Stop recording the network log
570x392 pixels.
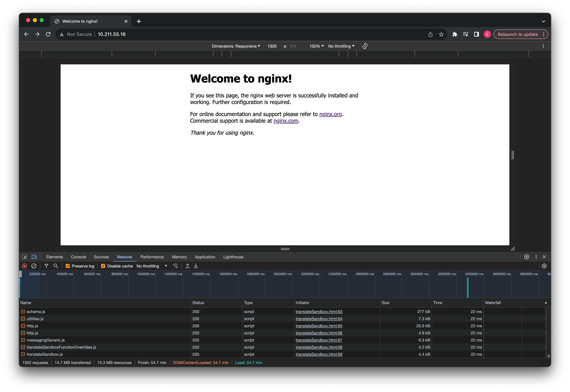24,266
